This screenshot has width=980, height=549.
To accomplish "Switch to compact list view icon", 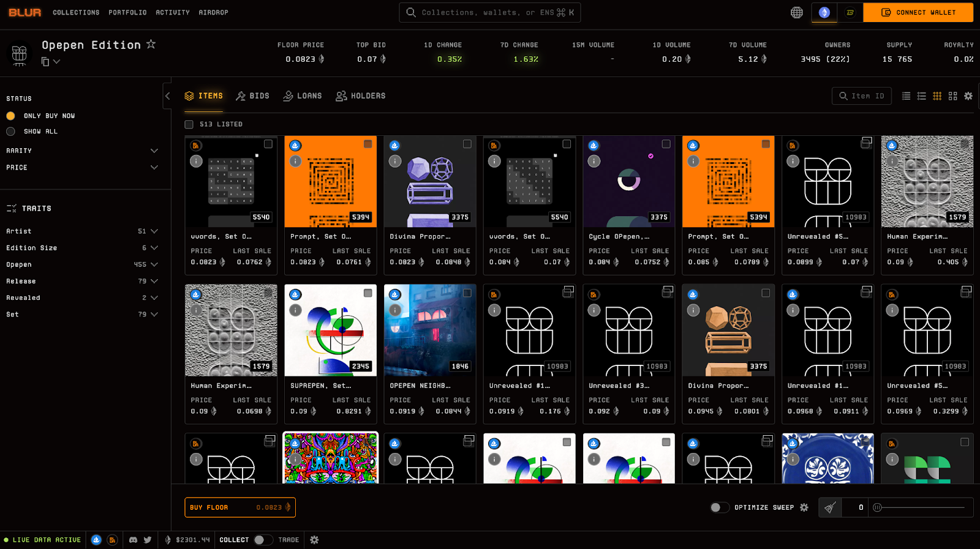I will 906,96.
